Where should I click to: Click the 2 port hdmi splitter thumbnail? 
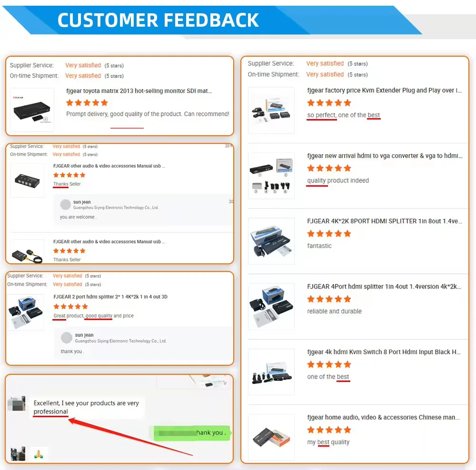coord(26,312)
